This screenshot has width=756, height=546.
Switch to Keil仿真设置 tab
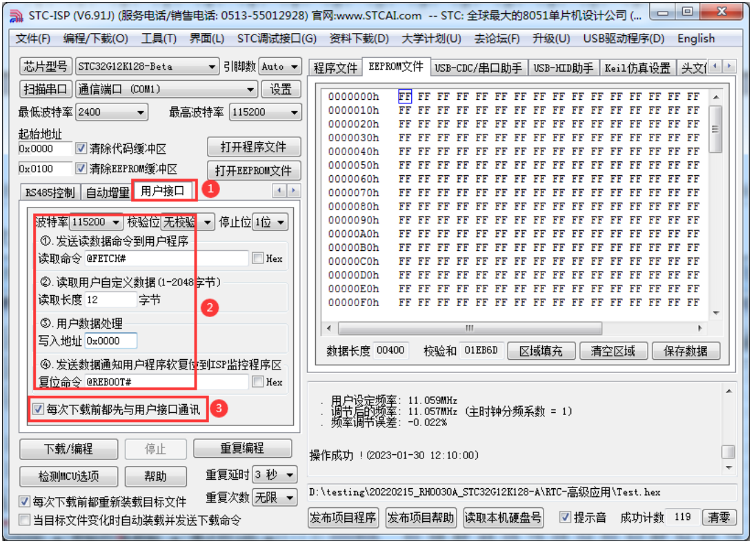pos(637,68)
